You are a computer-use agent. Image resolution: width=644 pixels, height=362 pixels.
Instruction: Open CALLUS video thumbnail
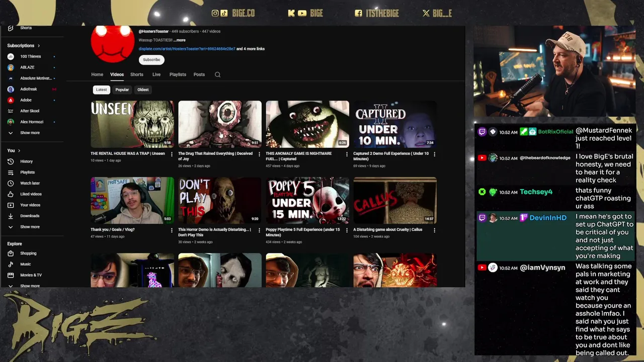pyautogui.click(x=395, y=200)
